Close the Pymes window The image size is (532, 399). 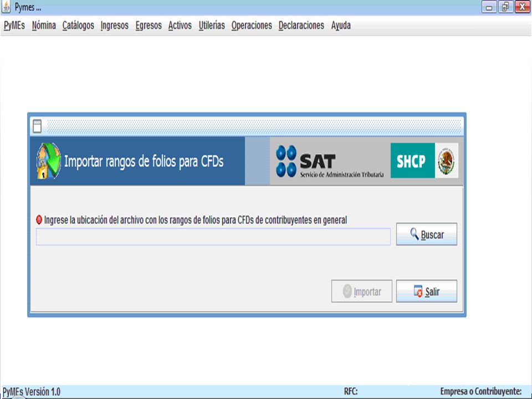click(522, 7)
